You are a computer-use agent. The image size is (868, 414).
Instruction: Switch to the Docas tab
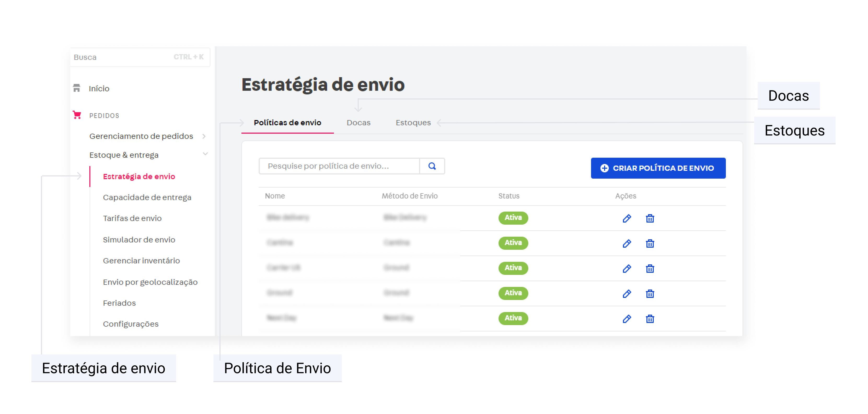point(358,123)
